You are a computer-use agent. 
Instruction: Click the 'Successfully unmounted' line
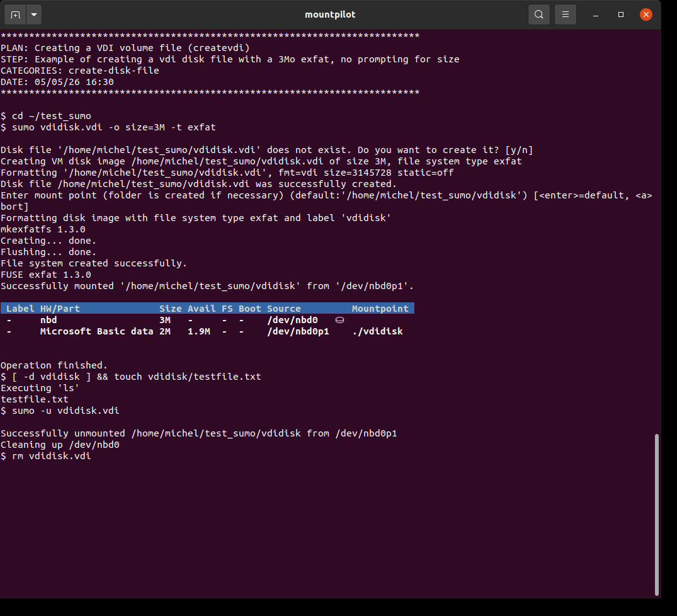[x=198, y=433]
